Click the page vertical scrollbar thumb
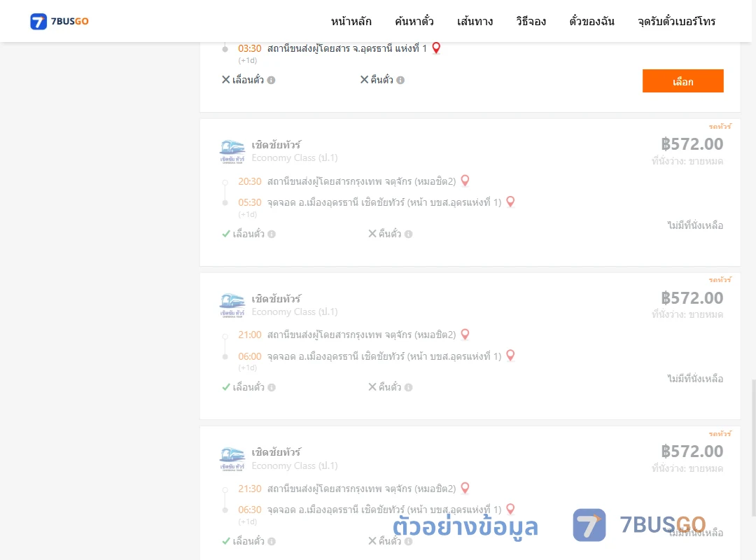Viewport: 756px width, 560px height. click(754, 447)
